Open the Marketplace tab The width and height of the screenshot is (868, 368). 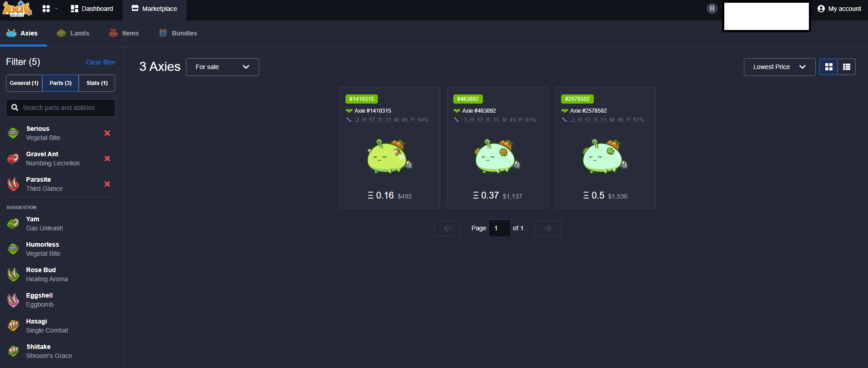click(x=154, y=9)
